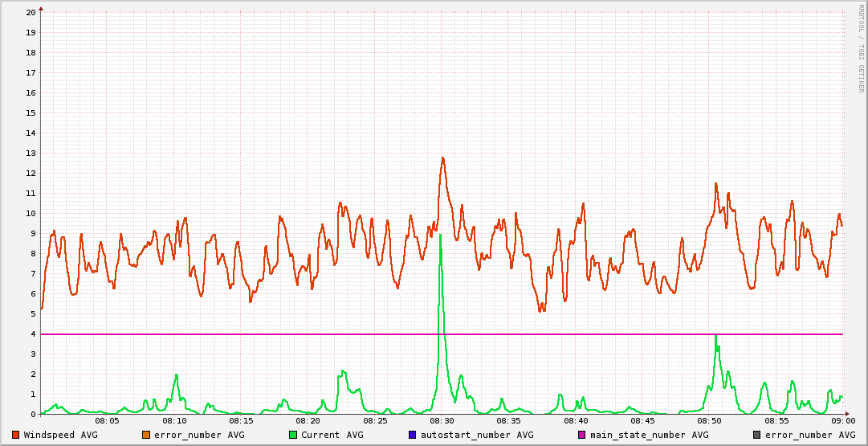Click the 08:55 time axis label
Viewport: 868px width, 446px height.
click(776, 421)
